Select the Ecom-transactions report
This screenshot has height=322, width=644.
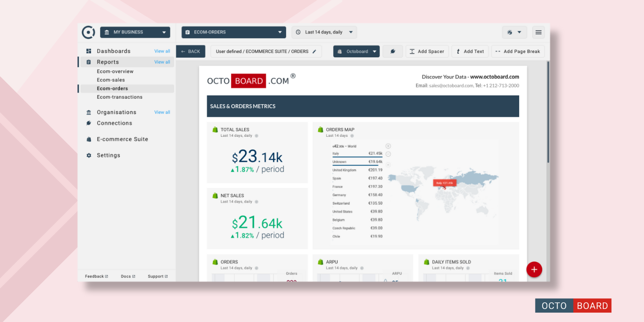tap(119, 97)
